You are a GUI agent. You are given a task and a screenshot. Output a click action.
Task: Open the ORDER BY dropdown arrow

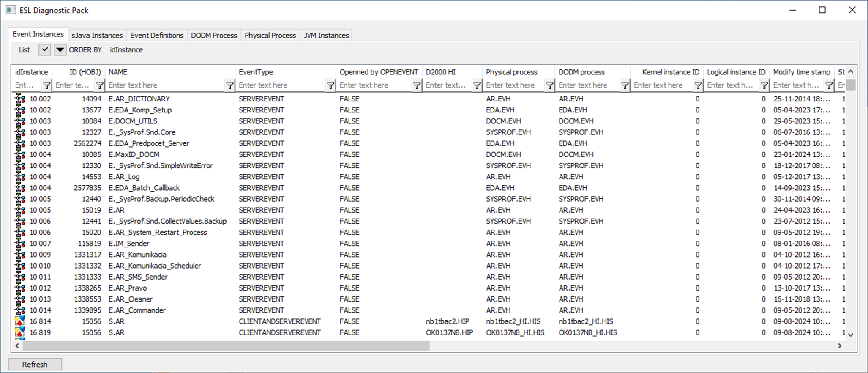(60, 50)
